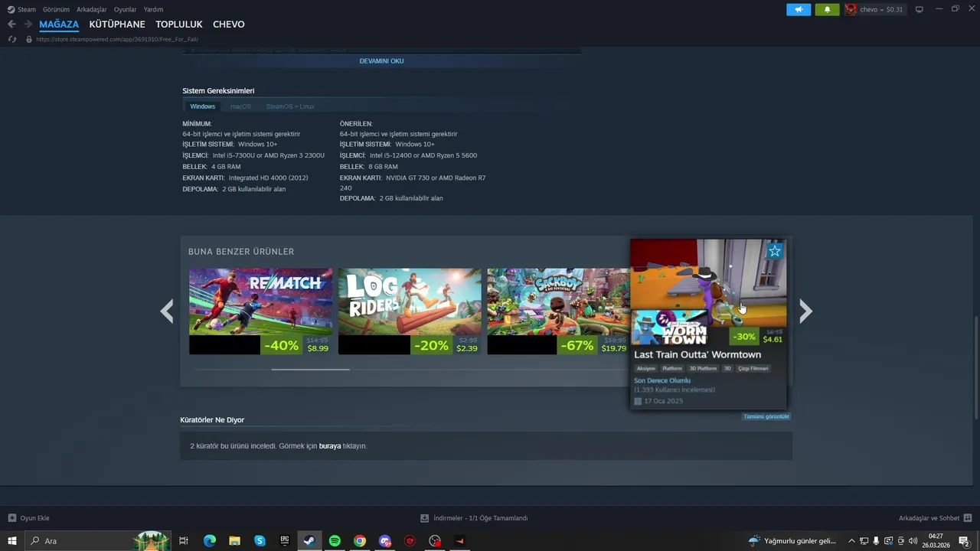Screen dimensions: 980x551
Task: Click the Aksiyon tag on Wormtown popup
Action: coord(646,368)
